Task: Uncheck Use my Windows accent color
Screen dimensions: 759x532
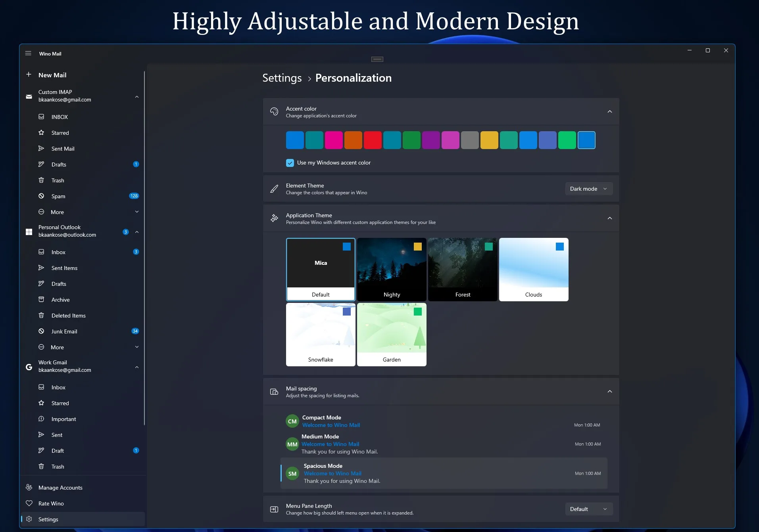Action: click(x=290, y=163)
